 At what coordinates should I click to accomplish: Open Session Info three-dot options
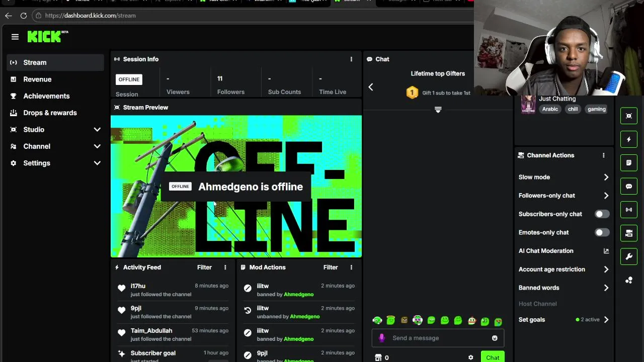click(x=351, y=59)
